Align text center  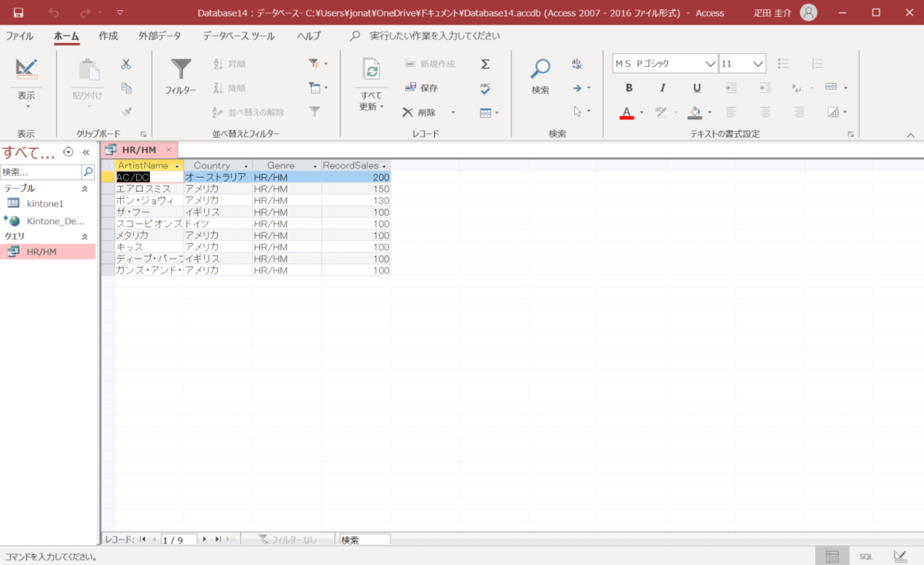pos(765,112)
